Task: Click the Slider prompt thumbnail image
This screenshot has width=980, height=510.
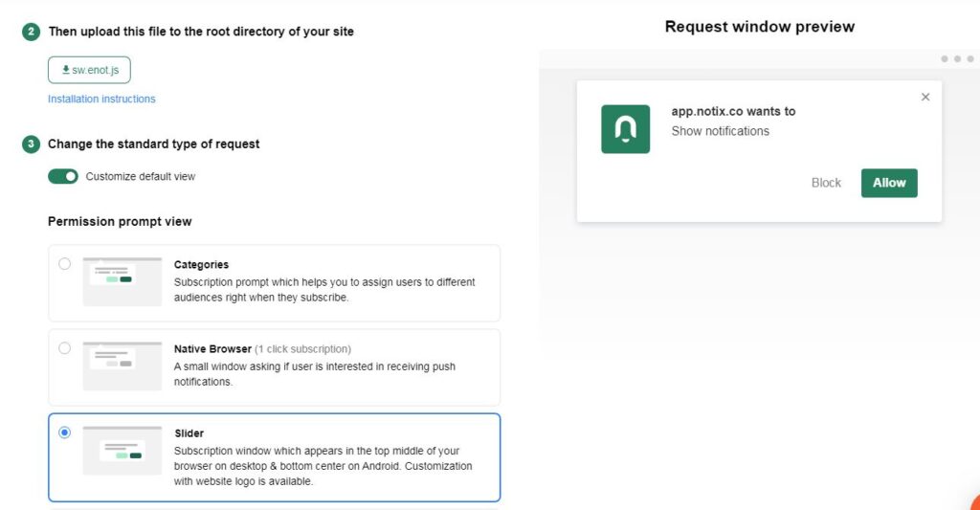Action: coord(122,450)
